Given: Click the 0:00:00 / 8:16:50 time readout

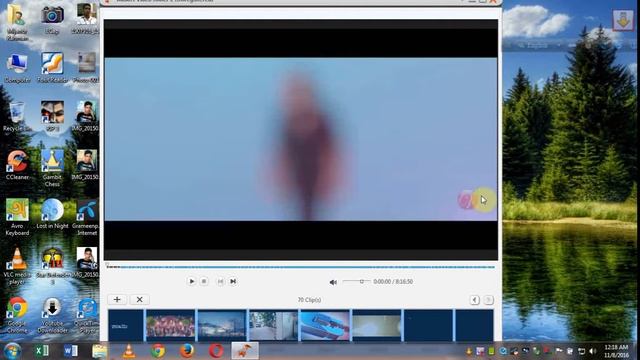Looking at the screenshot, I should [x=393, y=282].
